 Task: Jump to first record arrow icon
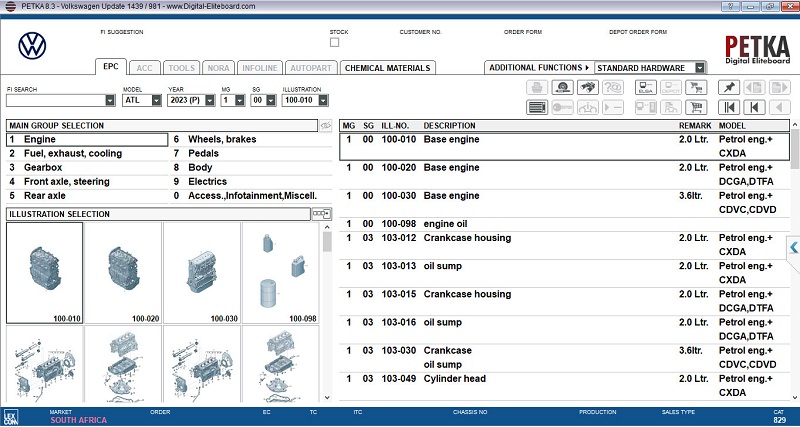(728, 107)
